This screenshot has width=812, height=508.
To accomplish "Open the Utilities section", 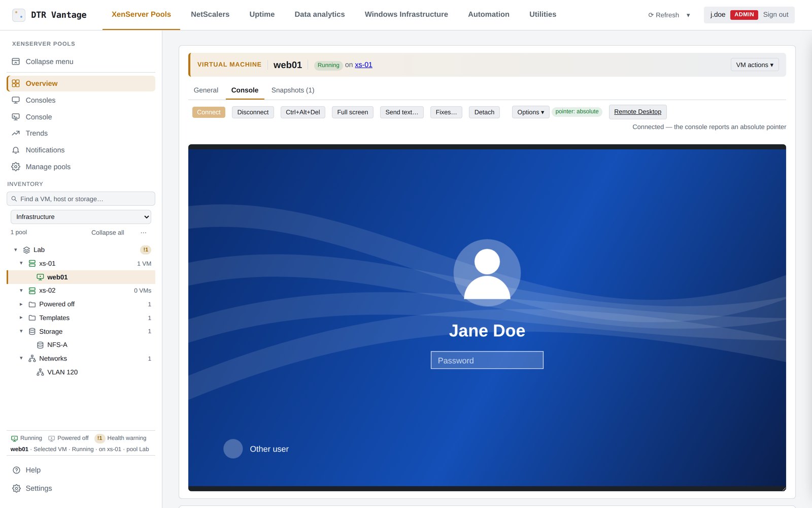I will click(543, 14).
